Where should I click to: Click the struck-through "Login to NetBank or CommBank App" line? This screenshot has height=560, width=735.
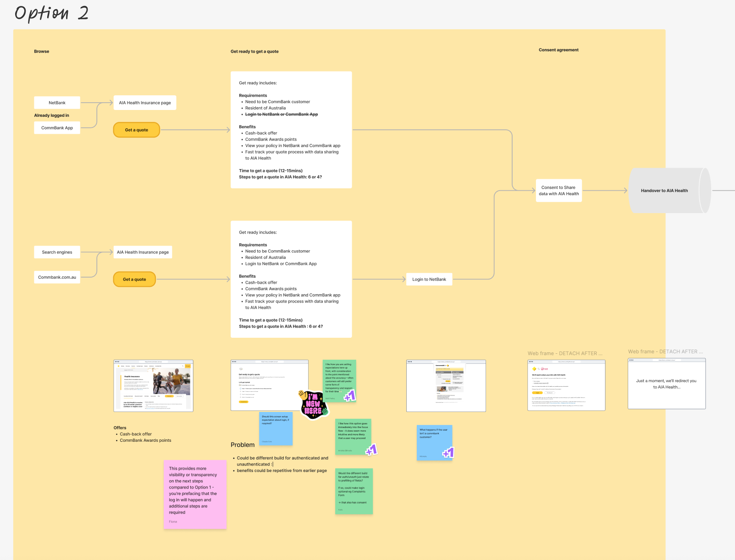point(281,115)
